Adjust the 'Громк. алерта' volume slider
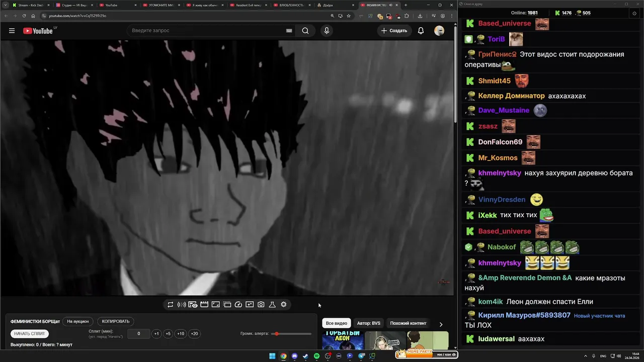This screenshot has width=644, height=362. pos(292,334)
